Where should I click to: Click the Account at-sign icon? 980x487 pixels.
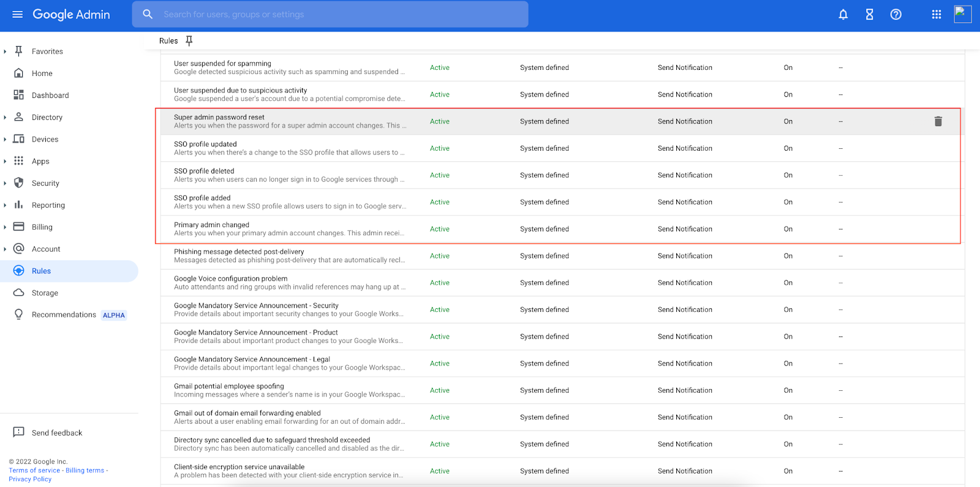(x=19, y=249)
